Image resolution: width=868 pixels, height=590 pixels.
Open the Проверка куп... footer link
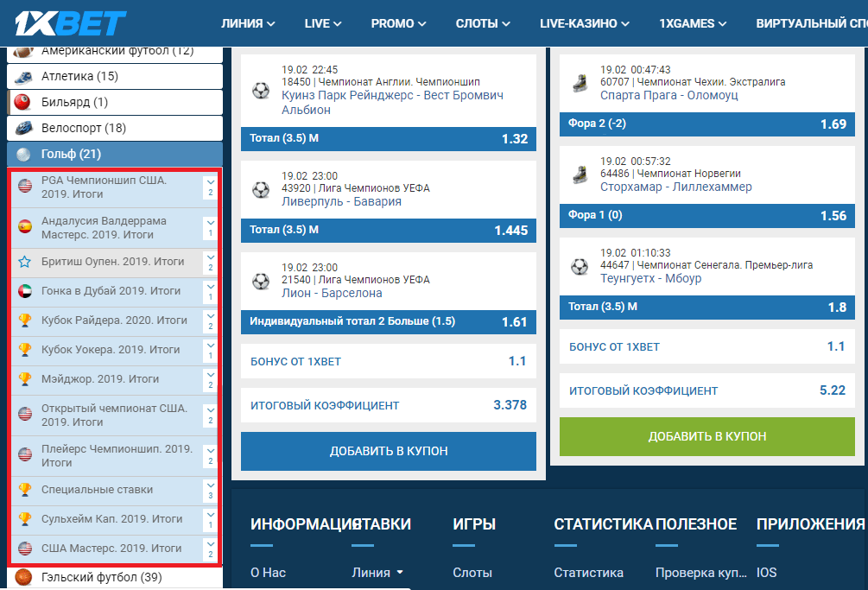(x=700, y=573)
